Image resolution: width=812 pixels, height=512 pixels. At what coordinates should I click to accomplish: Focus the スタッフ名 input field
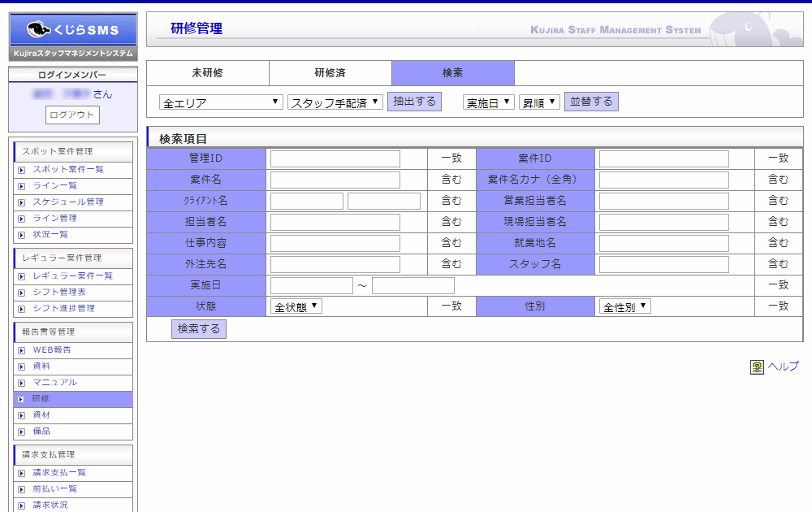664,265
